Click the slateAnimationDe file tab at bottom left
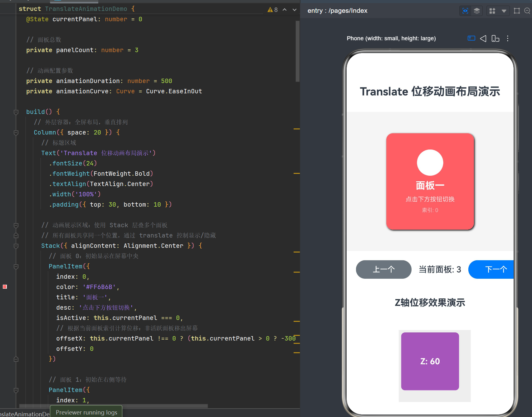 click(x=25, y=414)
